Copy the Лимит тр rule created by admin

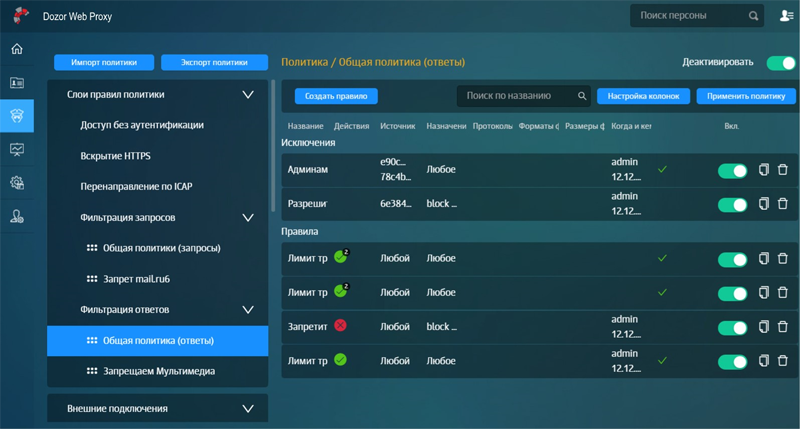[x=763, y=361]
